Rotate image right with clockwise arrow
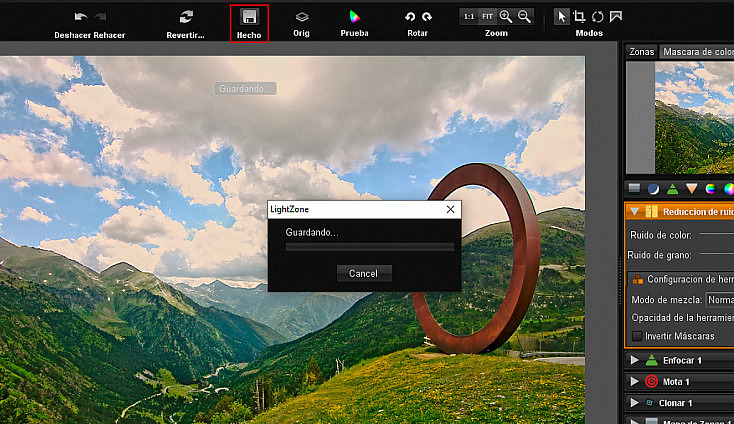734x424 pixels. pos(426,17)
